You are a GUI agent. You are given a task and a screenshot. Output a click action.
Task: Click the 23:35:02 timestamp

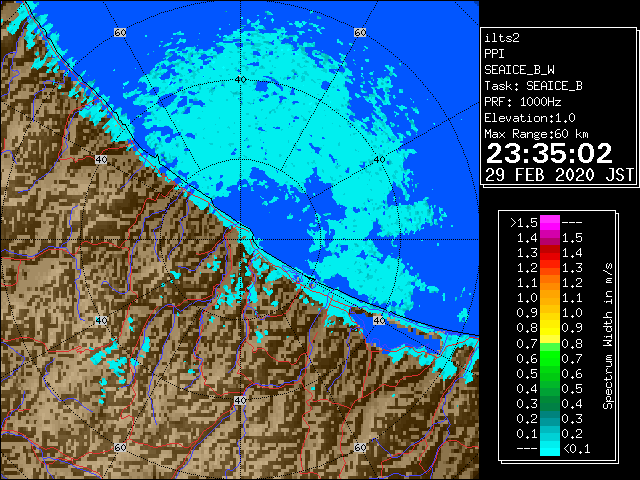549,153
